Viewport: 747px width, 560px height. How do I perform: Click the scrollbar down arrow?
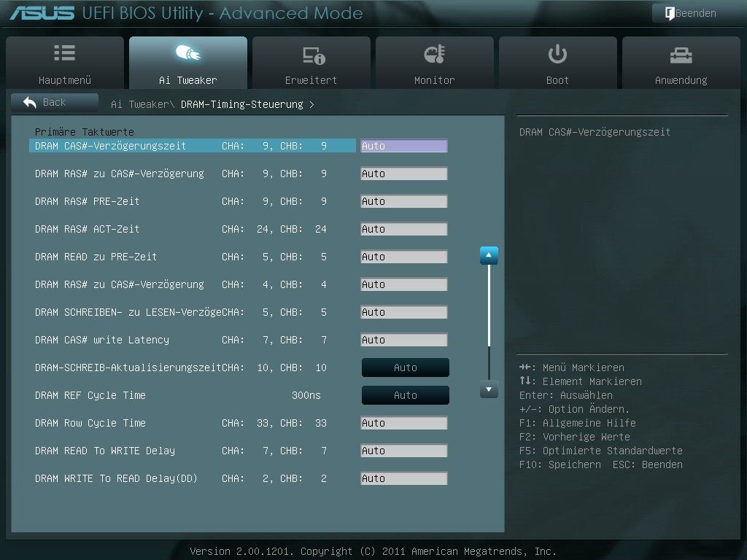tap(489, 389)
